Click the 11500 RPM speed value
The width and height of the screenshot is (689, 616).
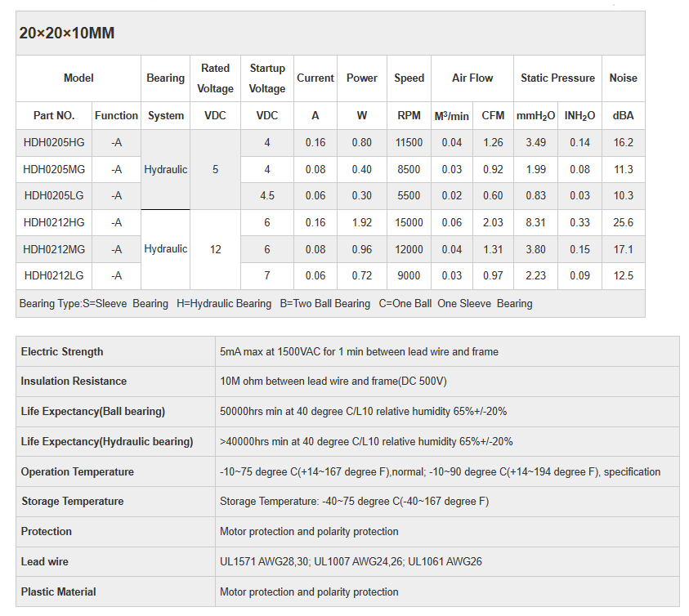(409, 143)
